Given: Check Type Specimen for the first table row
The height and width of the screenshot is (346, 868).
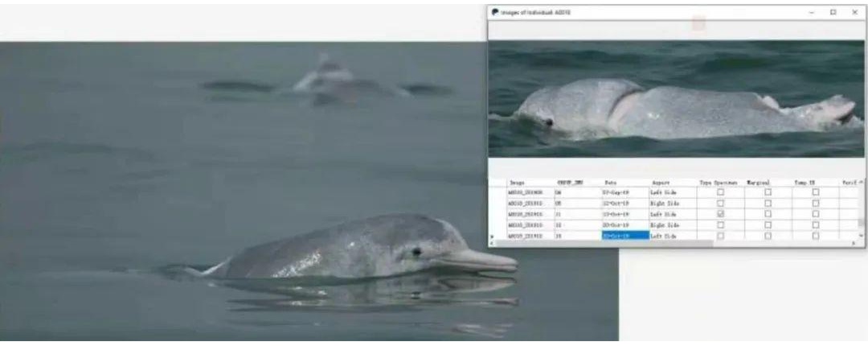Looking at the screenshot, I should (720, 193).
